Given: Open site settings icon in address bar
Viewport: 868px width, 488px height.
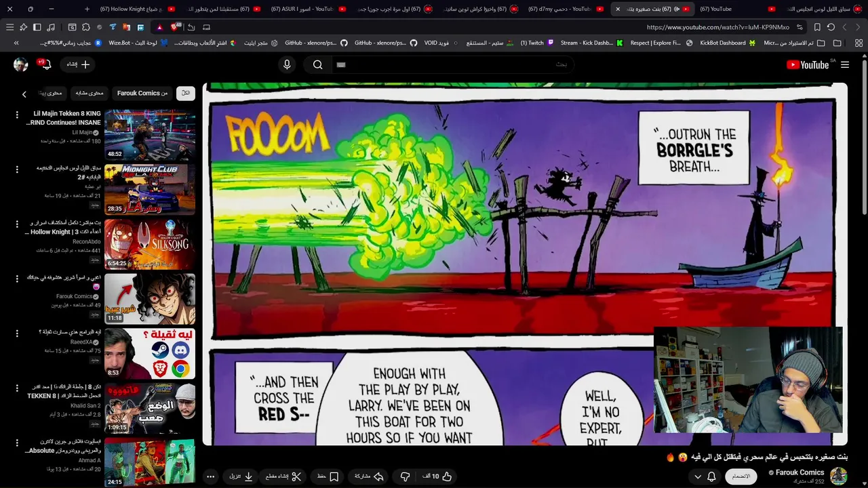Looking at the screenshot, I should pos(800,27).
